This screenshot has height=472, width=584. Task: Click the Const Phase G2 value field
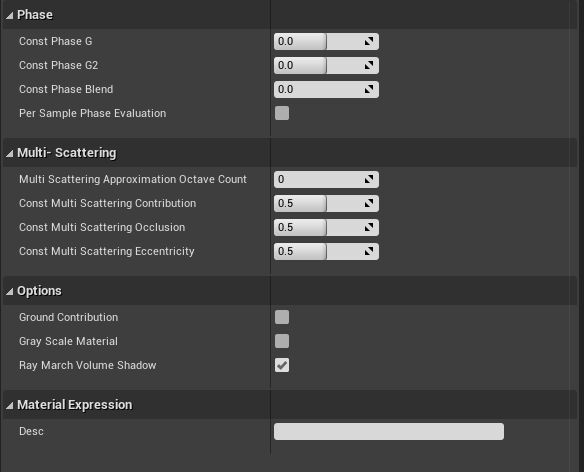point(326,66)
